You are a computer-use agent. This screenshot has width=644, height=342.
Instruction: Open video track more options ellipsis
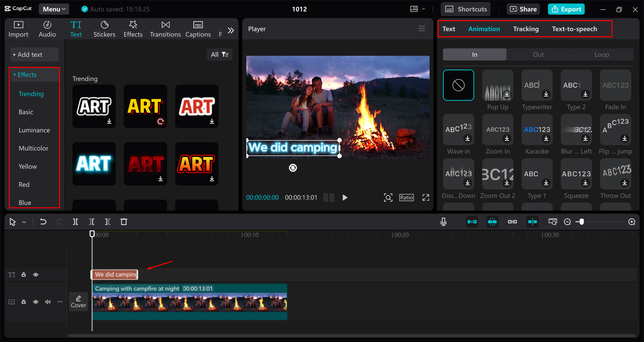[x=60, y=302]
